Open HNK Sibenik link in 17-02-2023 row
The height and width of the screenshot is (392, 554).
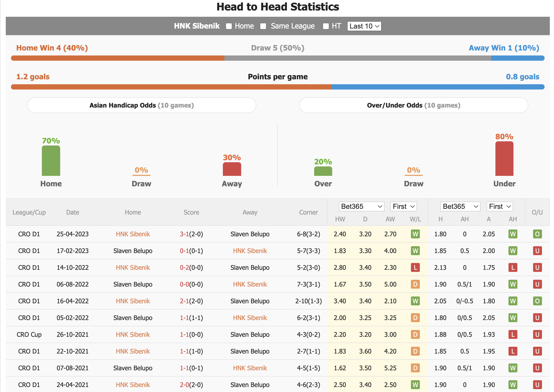click(250, 251)
